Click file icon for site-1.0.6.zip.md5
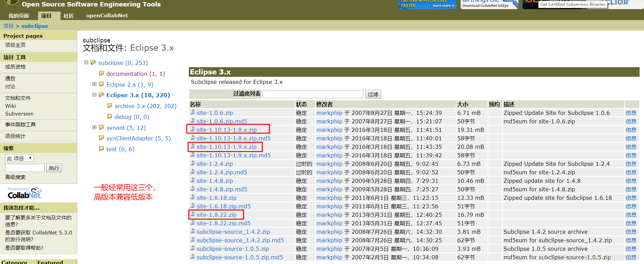644x264 pixels. pyautogui.click(x=193, y=121)
